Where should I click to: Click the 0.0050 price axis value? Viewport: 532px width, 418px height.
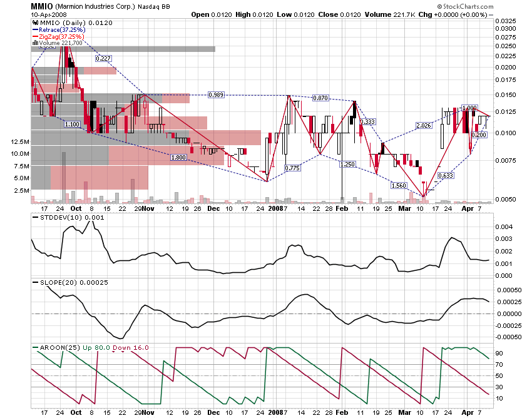click(x=506, y=199)
